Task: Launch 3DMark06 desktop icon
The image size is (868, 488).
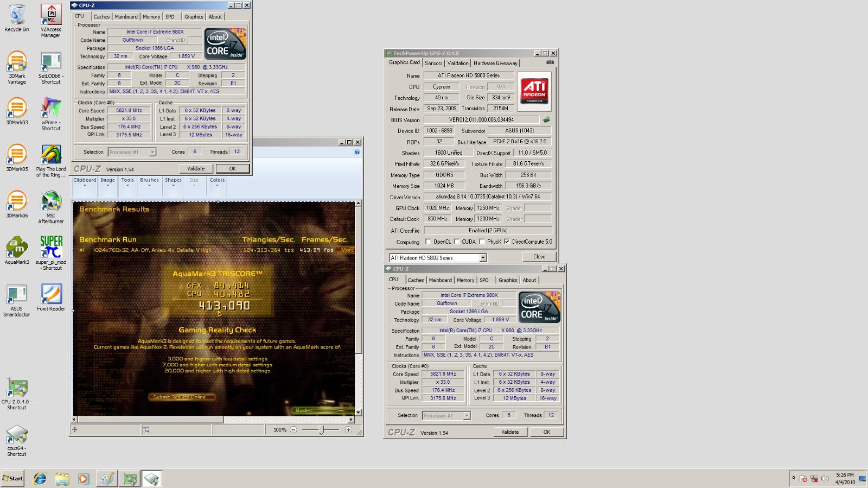Action: point(17,204)
